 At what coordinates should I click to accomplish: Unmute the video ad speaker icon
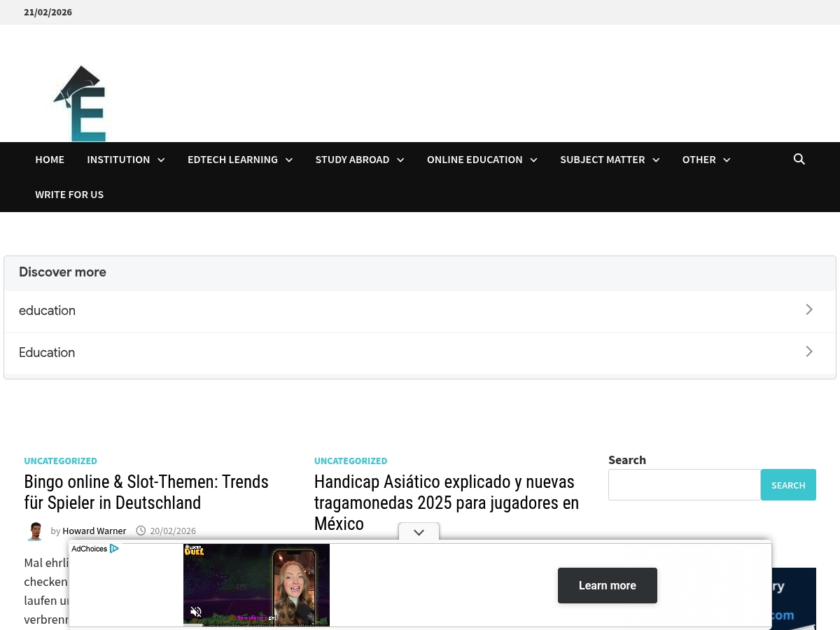(x=196, y=612)
